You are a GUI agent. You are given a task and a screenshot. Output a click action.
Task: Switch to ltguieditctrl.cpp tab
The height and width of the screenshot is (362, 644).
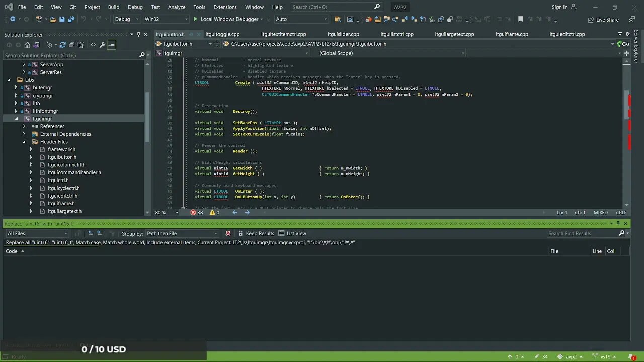tap(567, 34)
